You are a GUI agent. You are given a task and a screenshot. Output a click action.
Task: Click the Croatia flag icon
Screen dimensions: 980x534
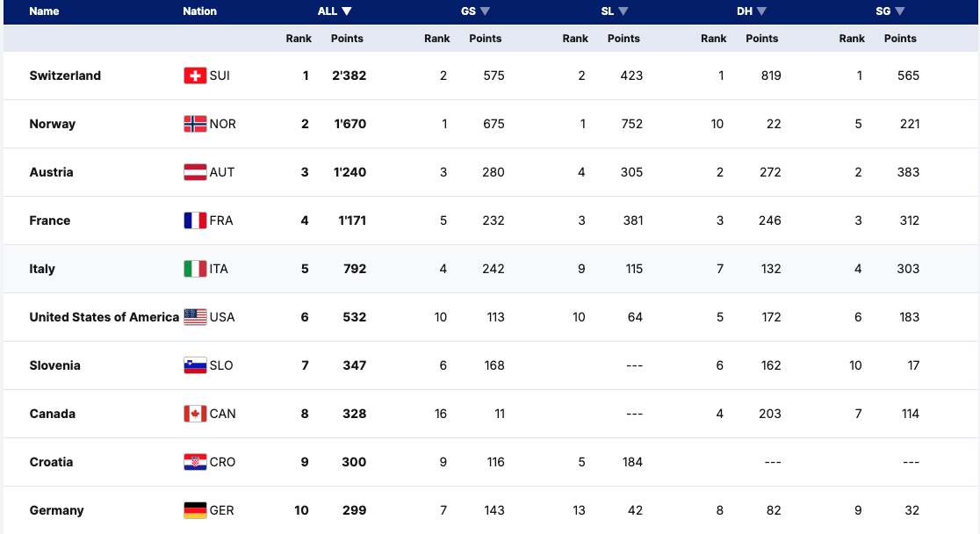pyautogui.click(x=195, y=462)
